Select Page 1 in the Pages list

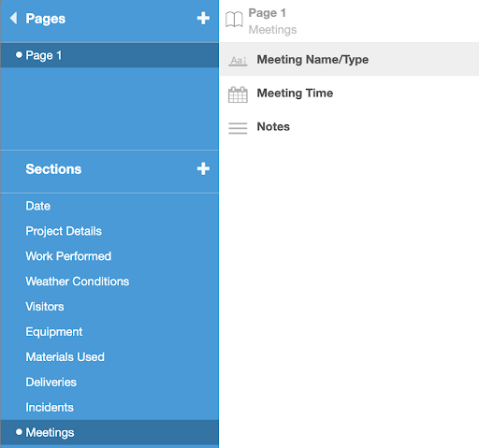[109, 55]
